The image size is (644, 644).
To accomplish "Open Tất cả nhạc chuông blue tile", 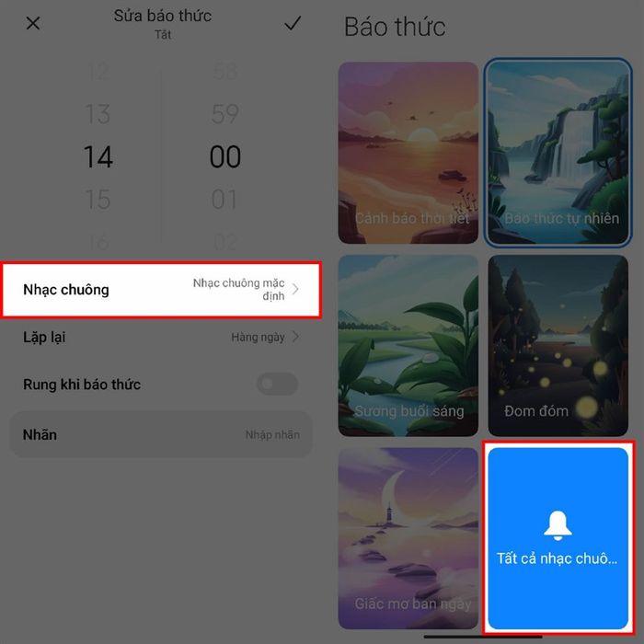I will [558, 538].
